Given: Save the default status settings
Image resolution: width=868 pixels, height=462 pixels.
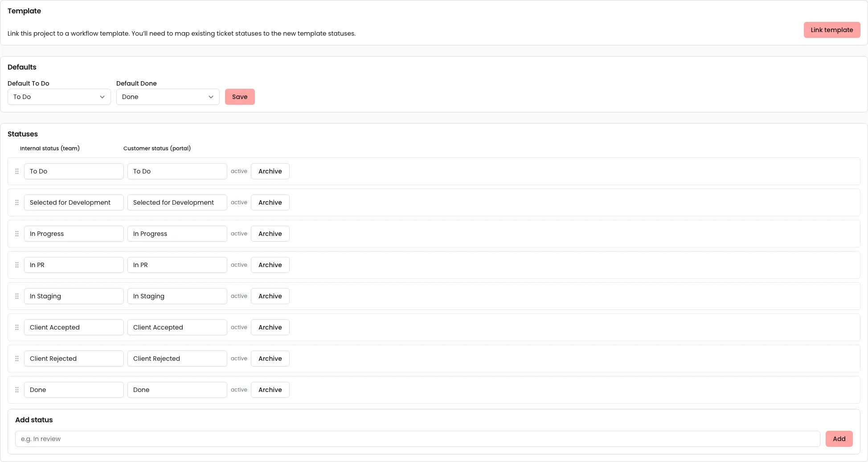Looking at the screenshot, I should pyautogui.click(x=240, y=97).
